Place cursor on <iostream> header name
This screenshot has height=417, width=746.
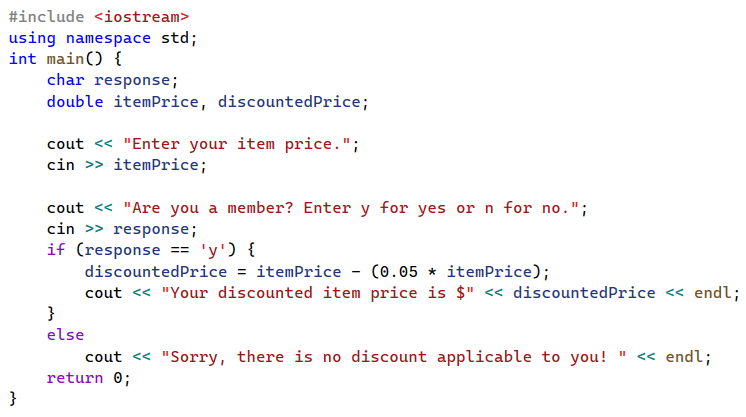[x=141, y=17]
